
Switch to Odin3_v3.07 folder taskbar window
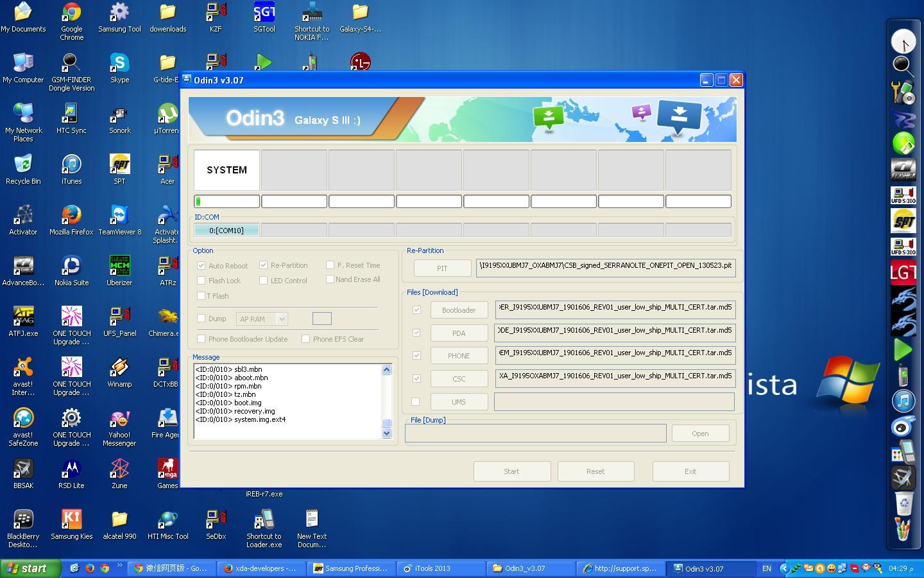(531, 568)
